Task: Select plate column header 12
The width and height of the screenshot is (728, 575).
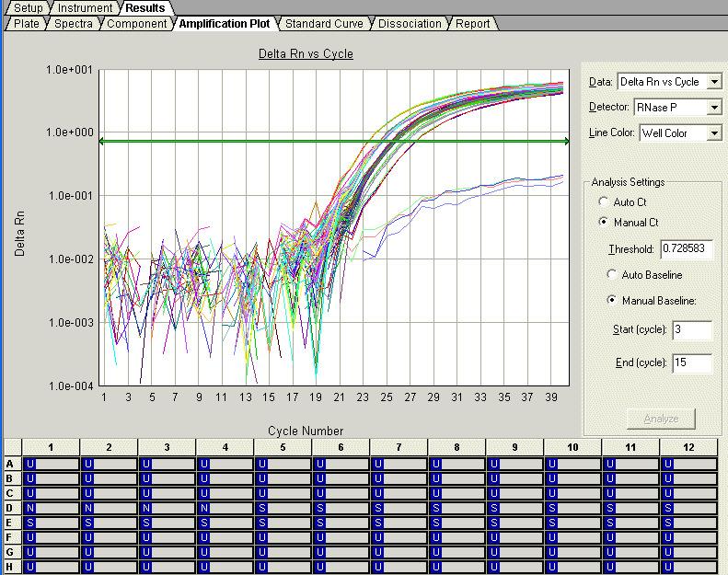Action: 688,447
